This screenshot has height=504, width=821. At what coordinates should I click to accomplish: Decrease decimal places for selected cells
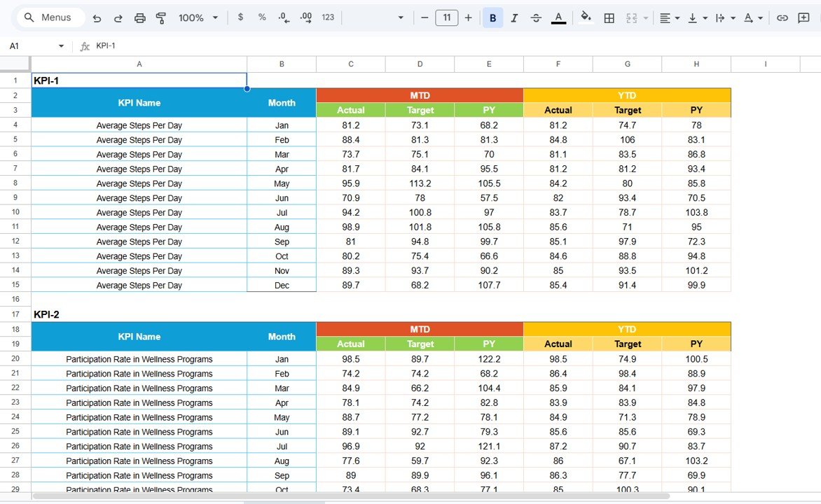click(x=283, y=18)
